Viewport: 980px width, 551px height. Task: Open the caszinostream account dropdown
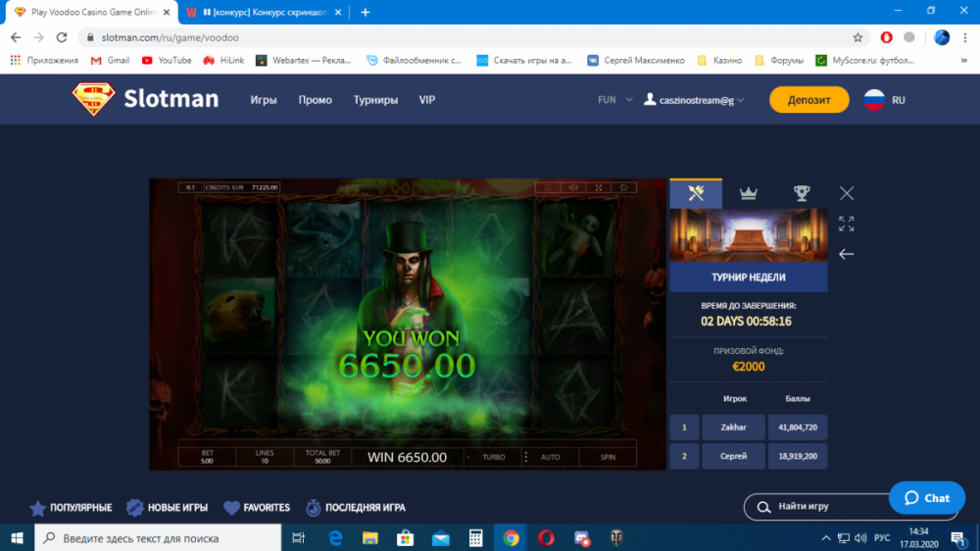coord(694,100)
